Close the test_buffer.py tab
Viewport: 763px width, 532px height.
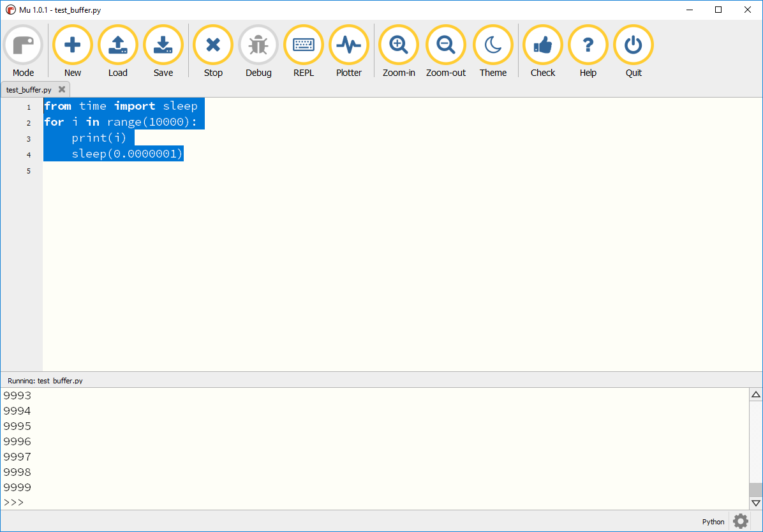pyautogui.click(x=61, y=89)
